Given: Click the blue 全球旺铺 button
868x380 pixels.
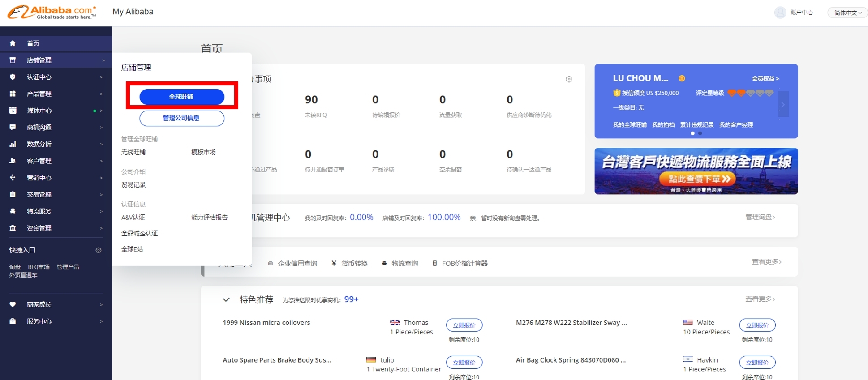Looking at the screenshot, I should click(181, 97).
